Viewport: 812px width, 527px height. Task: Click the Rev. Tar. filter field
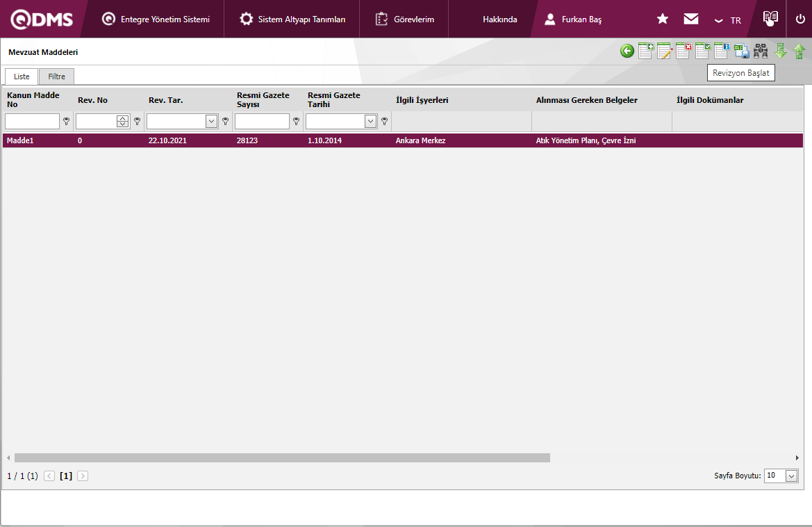point(176,121)
